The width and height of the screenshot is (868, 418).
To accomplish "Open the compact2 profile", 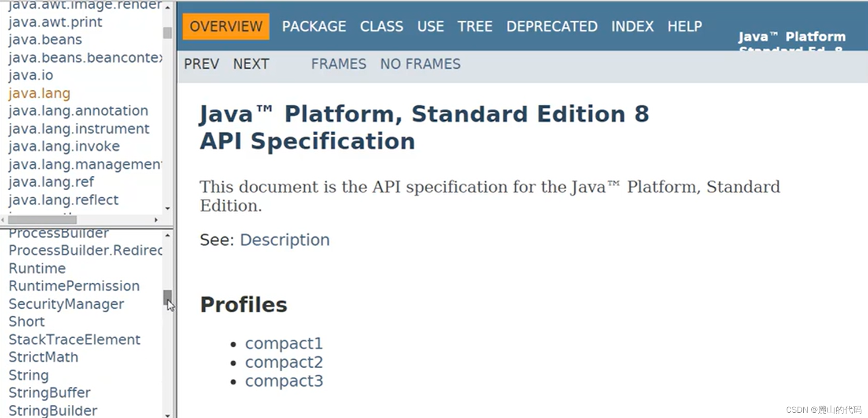I will tap(284, 362).
